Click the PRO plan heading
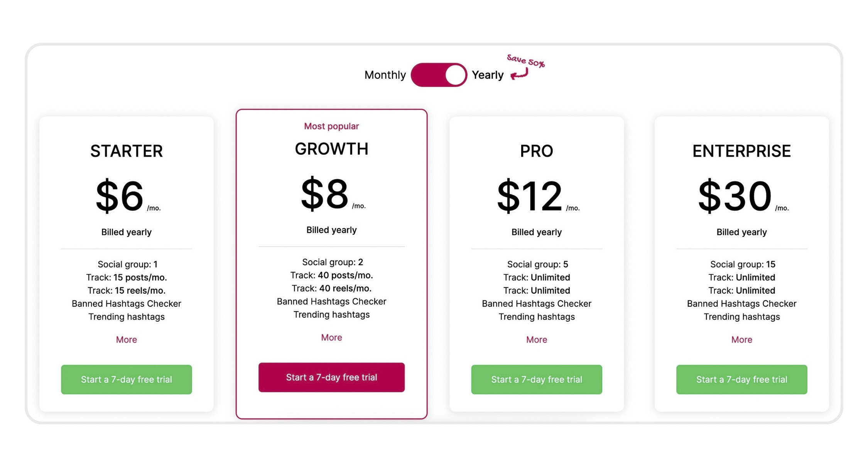 (536, 151)
